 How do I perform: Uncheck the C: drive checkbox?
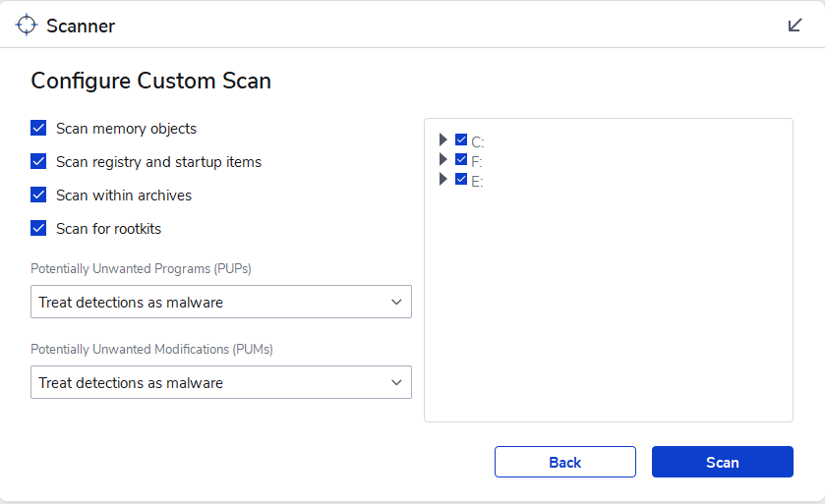click(x=461, y=140)
